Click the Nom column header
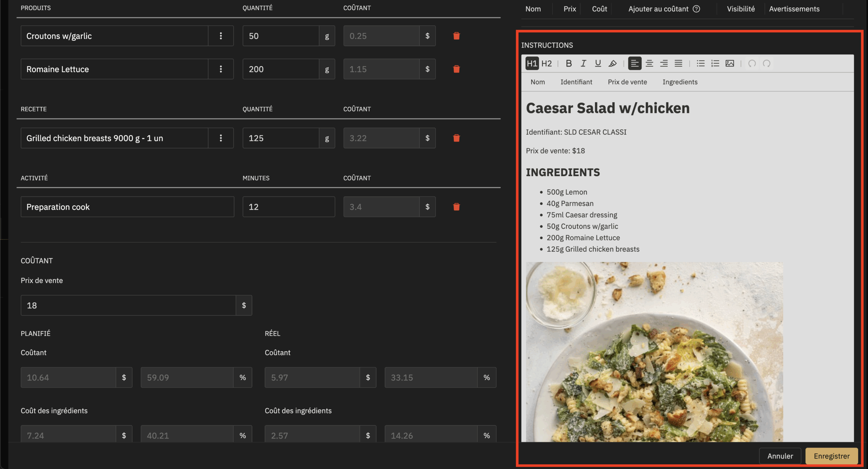The height and width of the screenshot is (469, 868). [533, 9]
